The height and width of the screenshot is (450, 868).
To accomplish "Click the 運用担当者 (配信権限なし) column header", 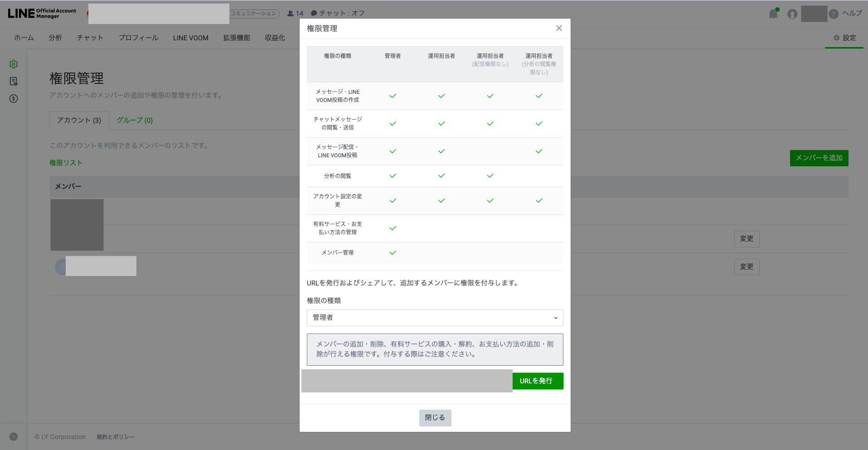I will (490, 60).
